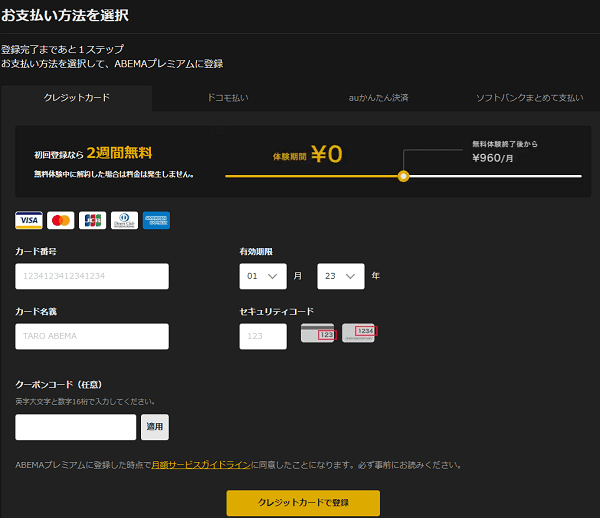
Task: Select the クレジットカード tab
Action: 77,98
